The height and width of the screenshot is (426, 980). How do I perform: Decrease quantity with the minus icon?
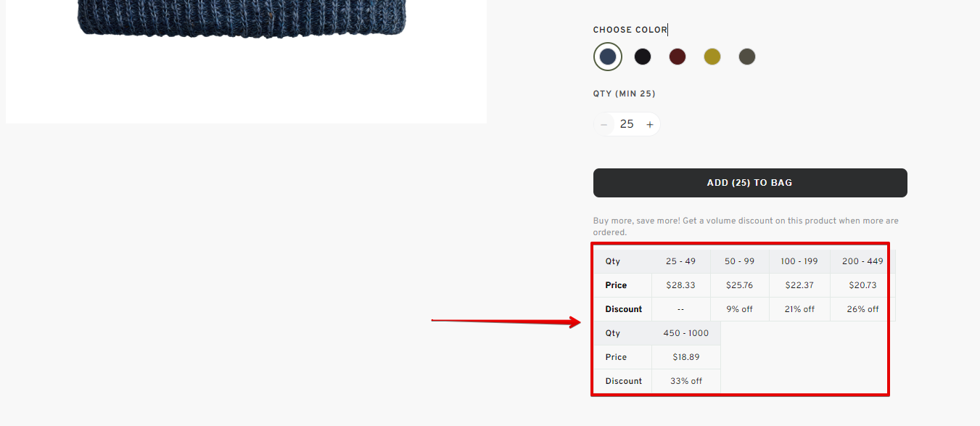pos(604,125)
